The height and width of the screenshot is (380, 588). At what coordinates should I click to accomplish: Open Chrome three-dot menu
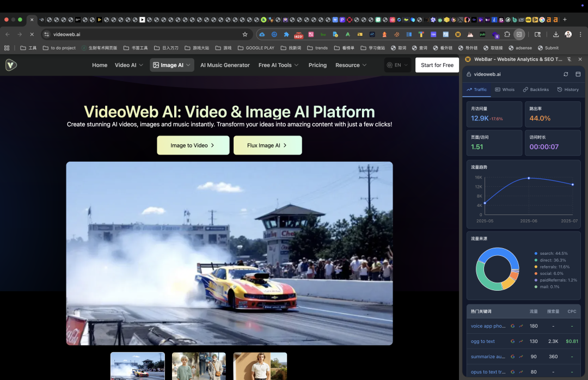(580, 34)
